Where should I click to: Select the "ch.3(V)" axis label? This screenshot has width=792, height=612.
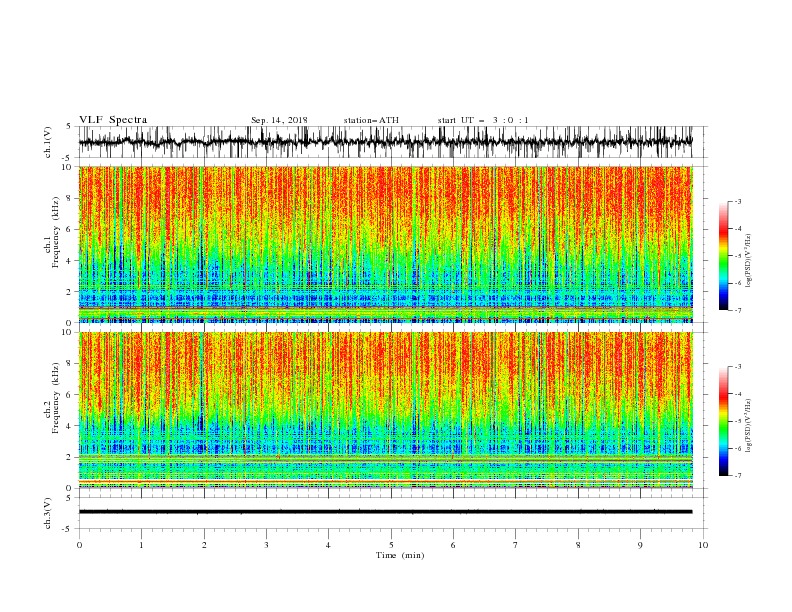coord(48,513)
